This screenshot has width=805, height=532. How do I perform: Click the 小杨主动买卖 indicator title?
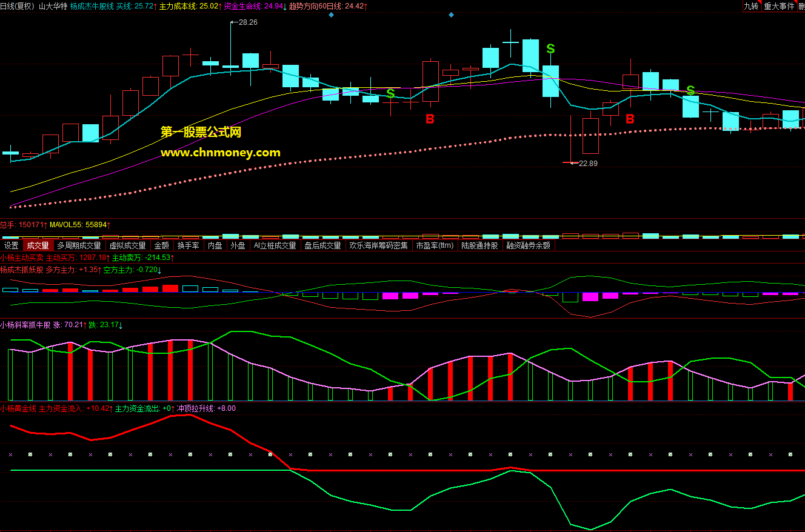[x=22, y=258]
